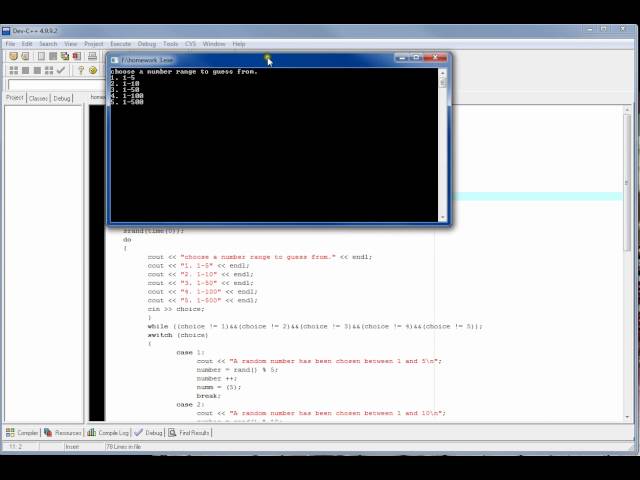Click the Compile icon in the toolbar
640x480 pixels.
click(x=13, y=70)
